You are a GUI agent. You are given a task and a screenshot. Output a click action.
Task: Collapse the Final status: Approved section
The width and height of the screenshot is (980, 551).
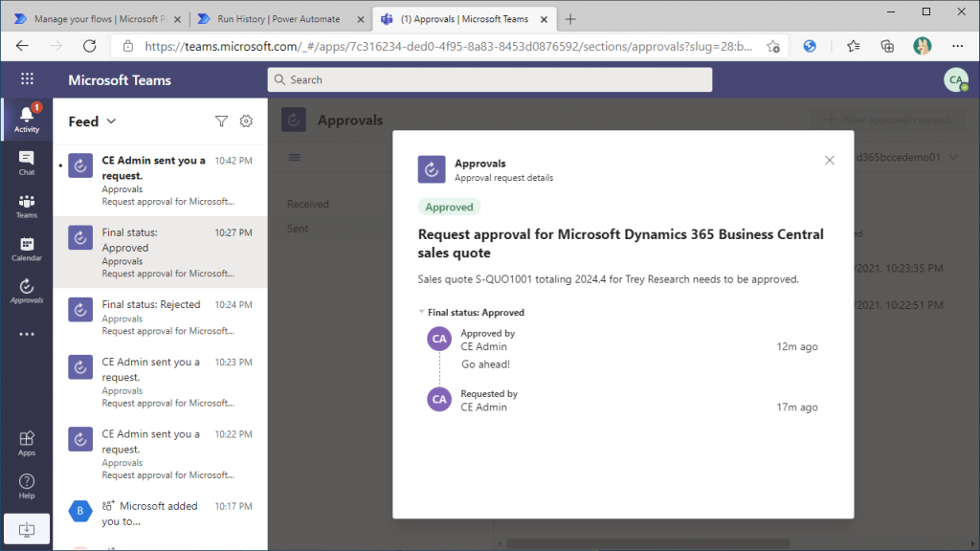coord(422,312)
